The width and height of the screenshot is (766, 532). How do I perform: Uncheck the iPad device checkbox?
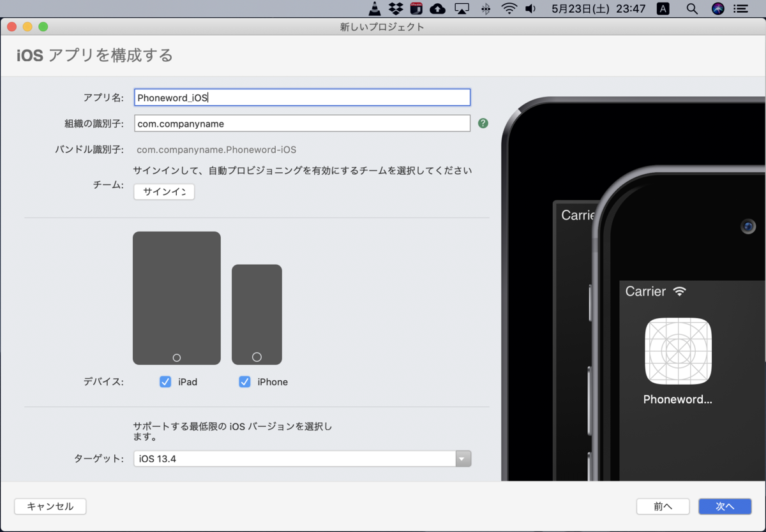click(165, 381)
